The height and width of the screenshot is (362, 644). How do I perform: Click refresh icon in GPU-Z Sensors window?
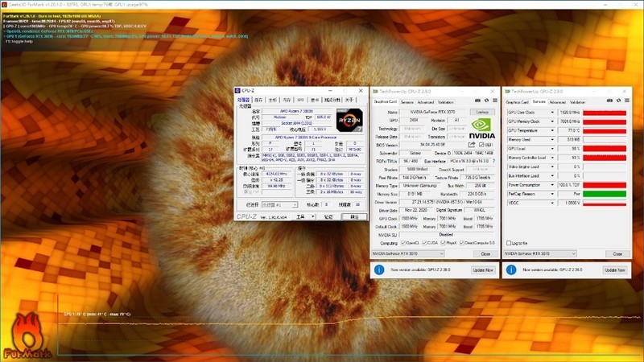coord(618,101)
